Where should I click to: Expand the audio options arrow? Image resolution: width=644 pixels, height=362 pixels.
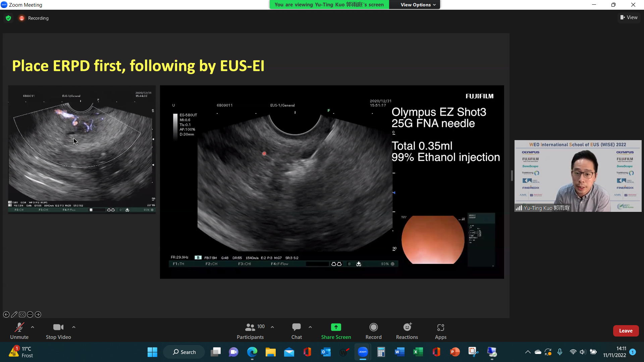[x=33, y=327]
